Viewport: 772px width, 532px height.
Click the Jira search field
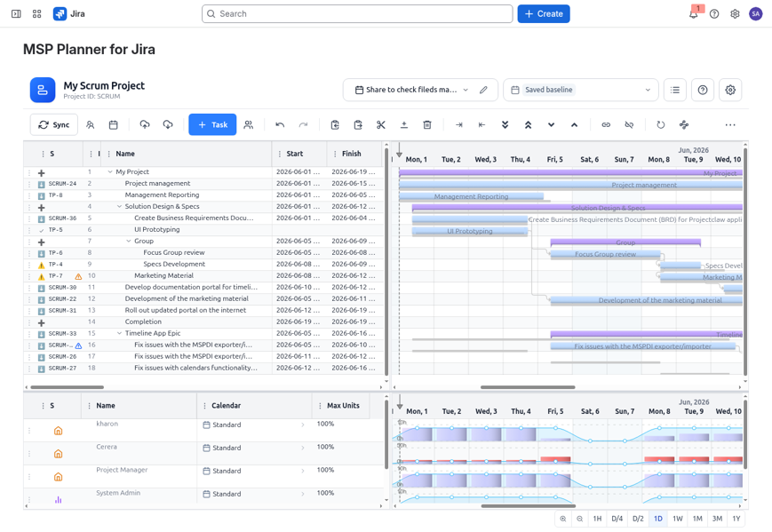pyautogui.click(x=357, y=14)
